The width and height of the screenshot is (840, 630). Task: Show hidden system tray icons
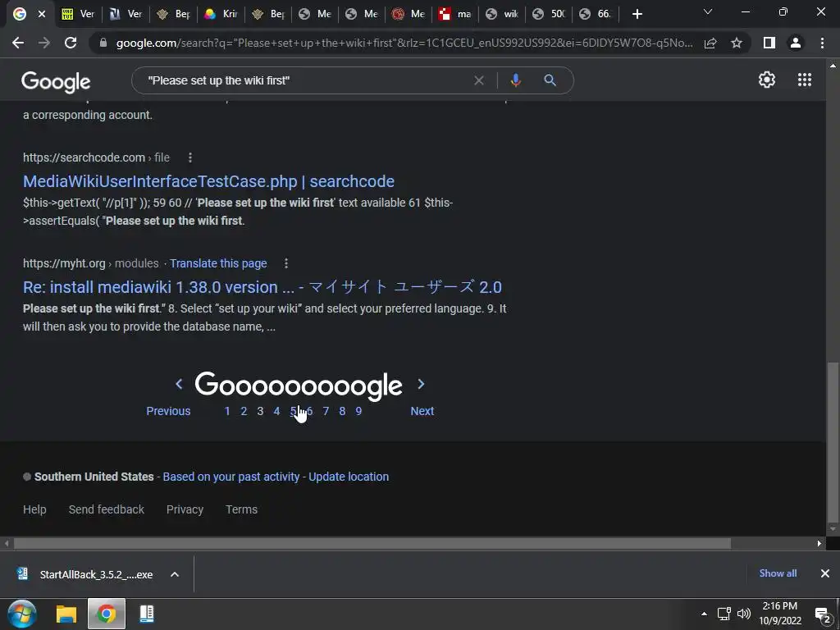(704, 614)
